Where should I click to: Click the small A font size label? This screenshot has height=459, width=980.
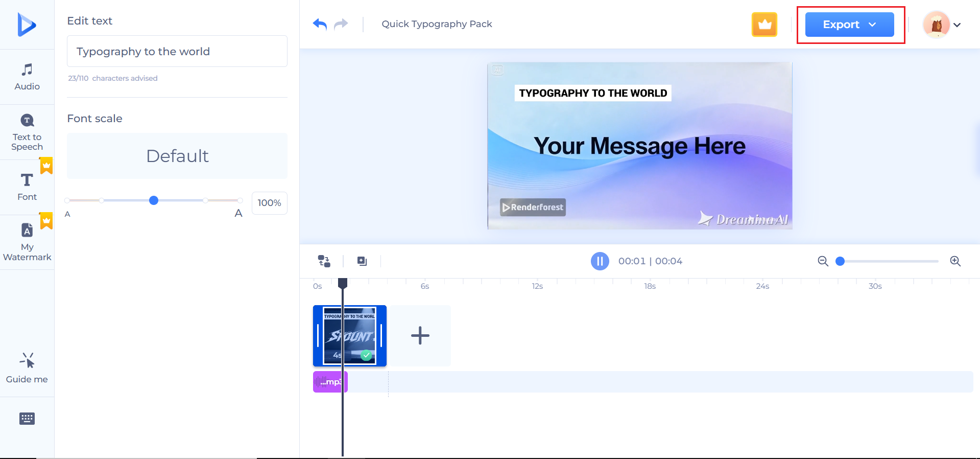pyautogui.click(x=67, y=214)
